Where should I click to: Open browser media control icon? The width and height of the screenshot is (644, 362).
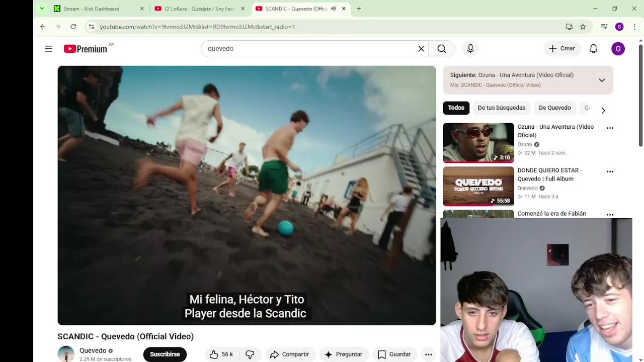604,27
